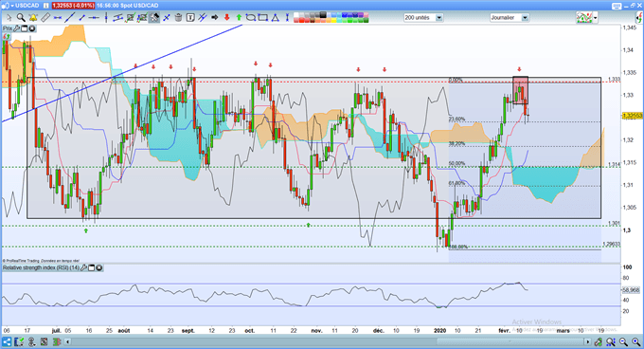The image size is (644, 349).
Task: Insert a green up arrow marker
Action: pyautogui.click(x=239, y=18)
